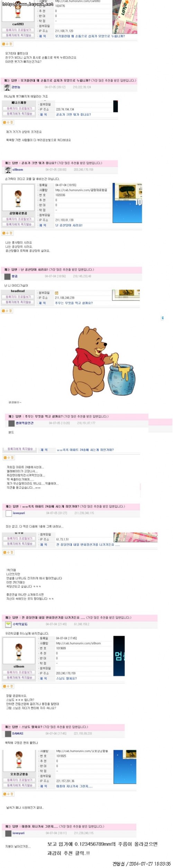Visit the cab.humoruniv.com/곰탕재료황곰 link
Viewport: 173px width, 868px height.
coord(81,190)
